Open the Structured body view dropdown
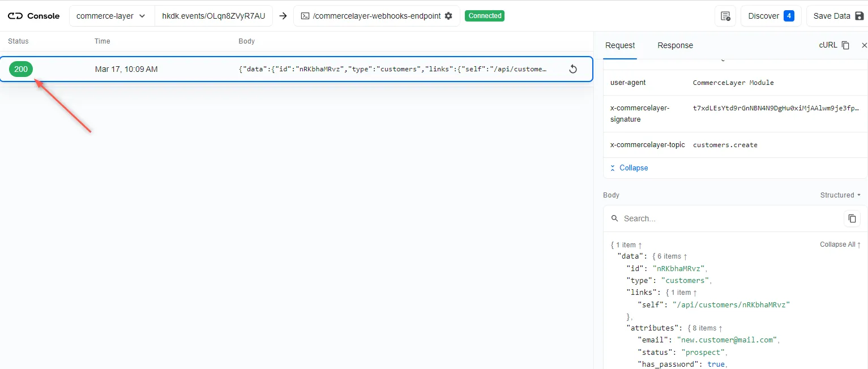 tap(840, 195)
